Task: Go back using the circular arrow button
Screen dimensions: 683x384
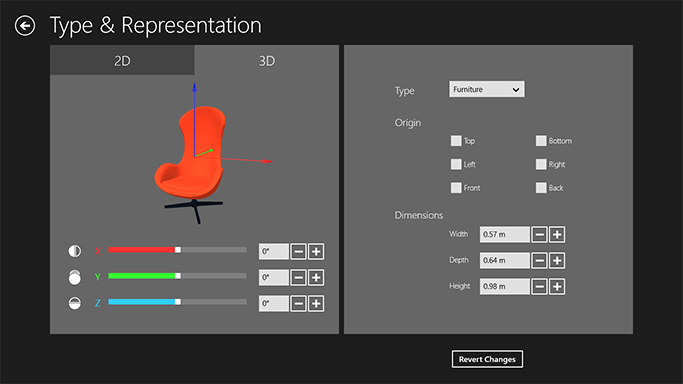Action: coord(25,26)
